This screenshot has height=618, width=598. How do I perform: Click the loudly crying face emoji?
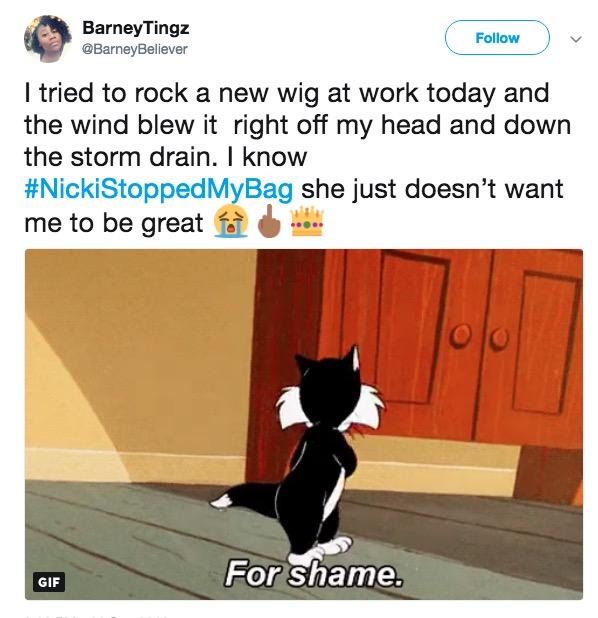231,222
